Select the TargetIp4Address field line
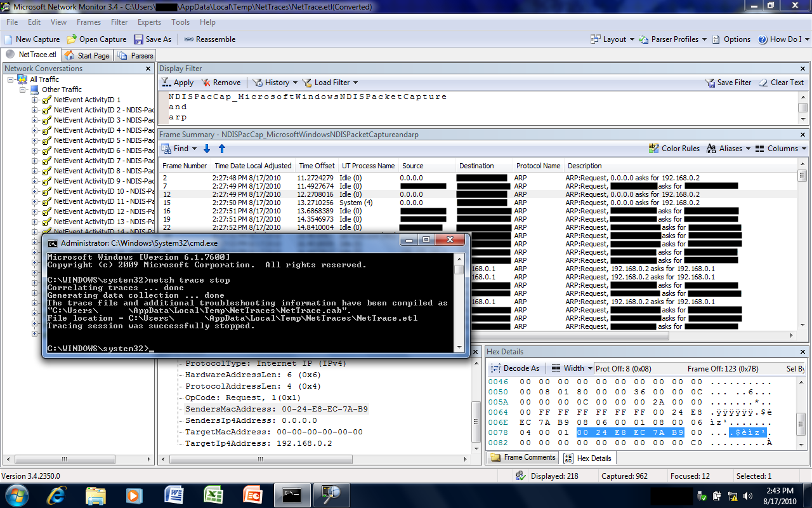This screenshot has height=508, width=812. coord(258,443)
